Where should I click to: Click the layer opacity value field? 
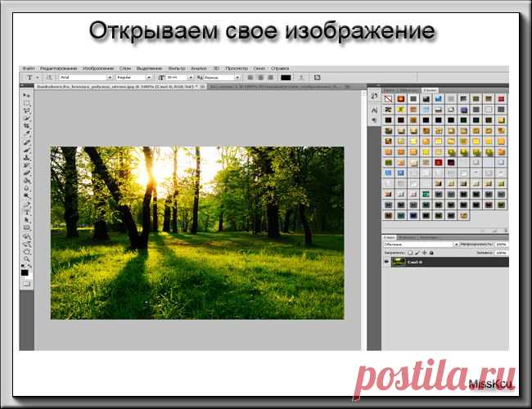coord(501,245)
